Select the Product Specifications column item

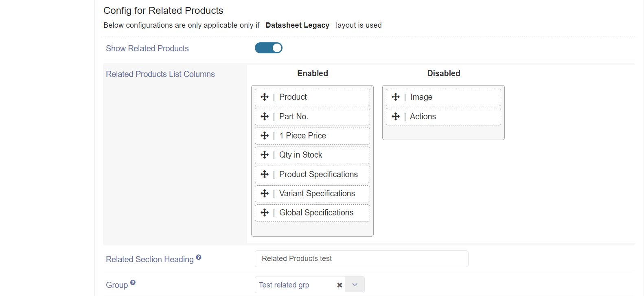tap(318, 174)
